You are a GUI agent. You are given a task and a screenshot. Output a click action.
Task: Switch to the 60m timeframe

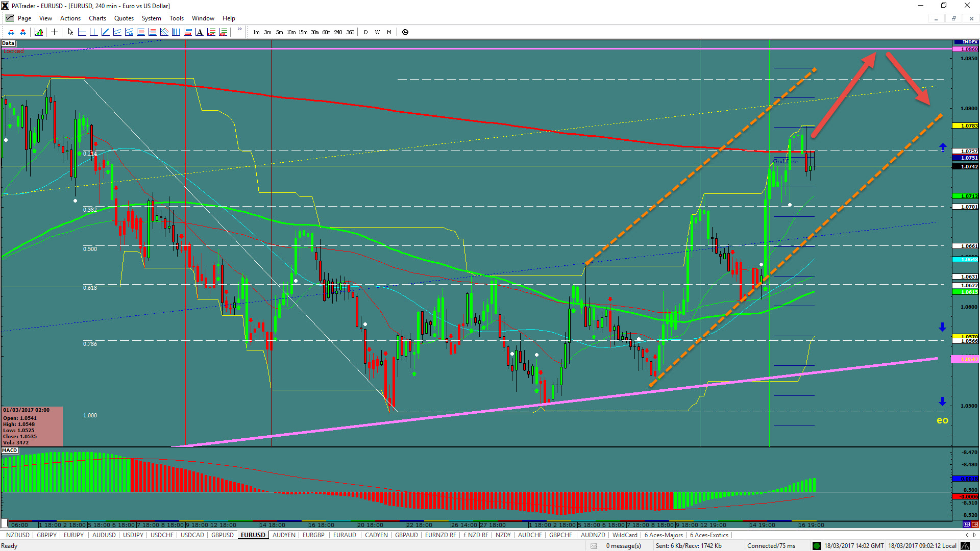tap(326, 32)
